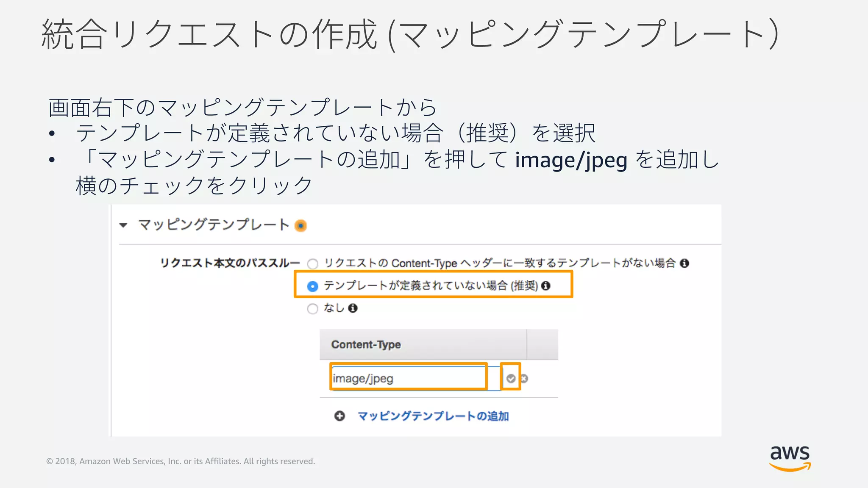Click the AWS logo

[x=790, y=458]
